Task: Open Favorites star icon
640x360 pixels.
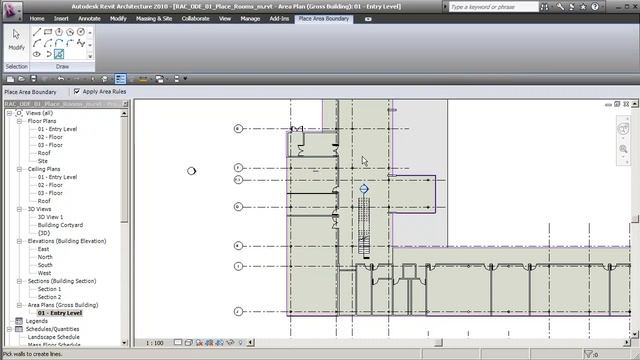Action: 583,7
